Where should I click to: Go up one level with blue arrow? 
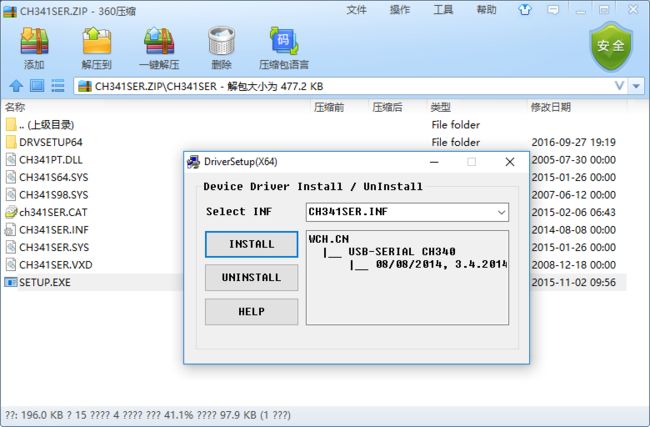(16, 86)
